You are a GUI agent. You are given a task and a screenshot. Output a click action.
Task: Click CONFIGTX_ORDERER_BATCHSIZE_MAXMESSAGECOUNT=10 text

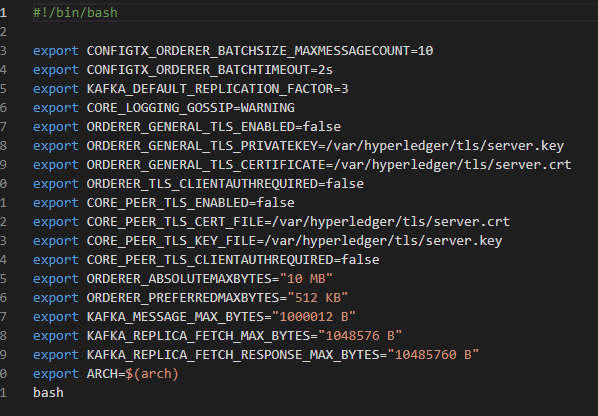click(260, 51)
